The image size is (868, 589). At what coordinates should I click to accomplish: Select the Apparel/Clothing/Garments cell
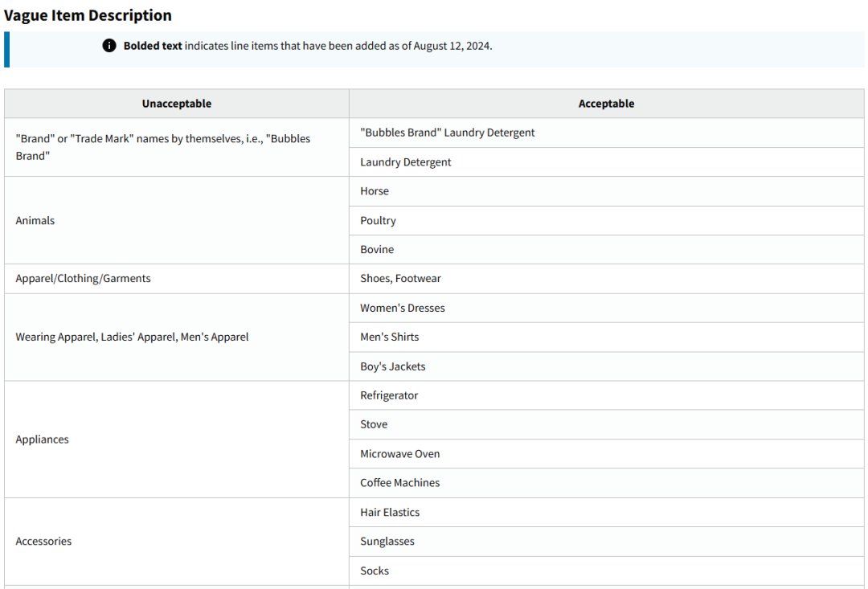tap(83, 279)
